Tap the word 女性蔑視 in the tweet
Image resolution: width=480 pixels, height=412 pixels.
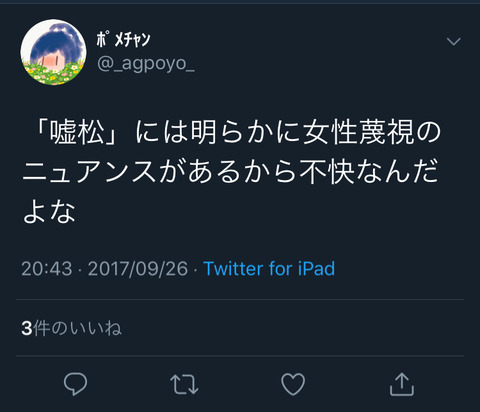pyautogui.click(x=358, y=133)
